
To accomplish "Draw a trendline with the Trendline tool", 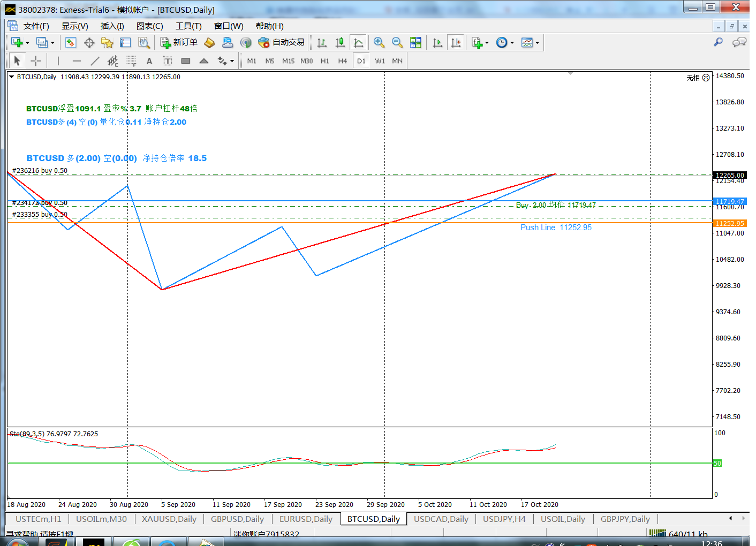I will pos(95,61).
